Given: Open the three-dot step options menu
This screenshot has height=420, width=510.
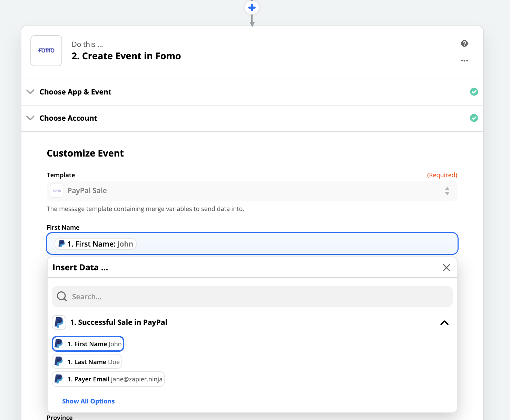Looking at the screenshot, I should (464, 61).
